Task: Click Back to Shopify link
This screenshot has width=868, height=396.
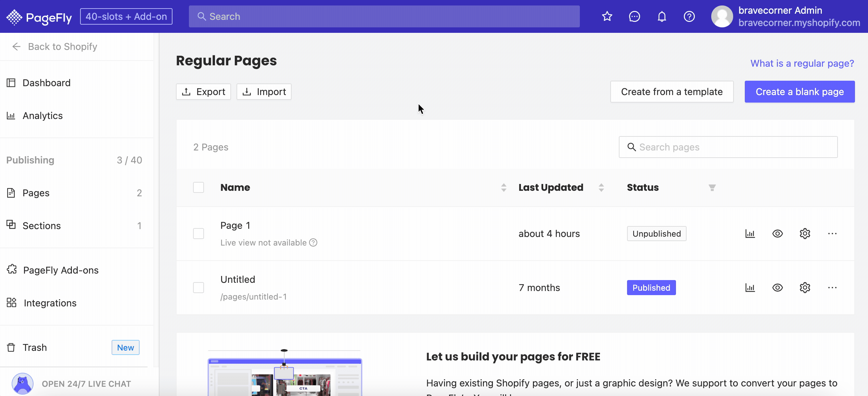Action: [63, 47]
